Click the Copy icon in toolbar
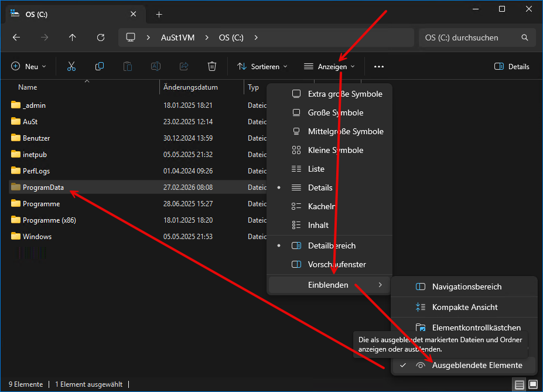Screen dimensions: 543x392 [x=100, y=67]
